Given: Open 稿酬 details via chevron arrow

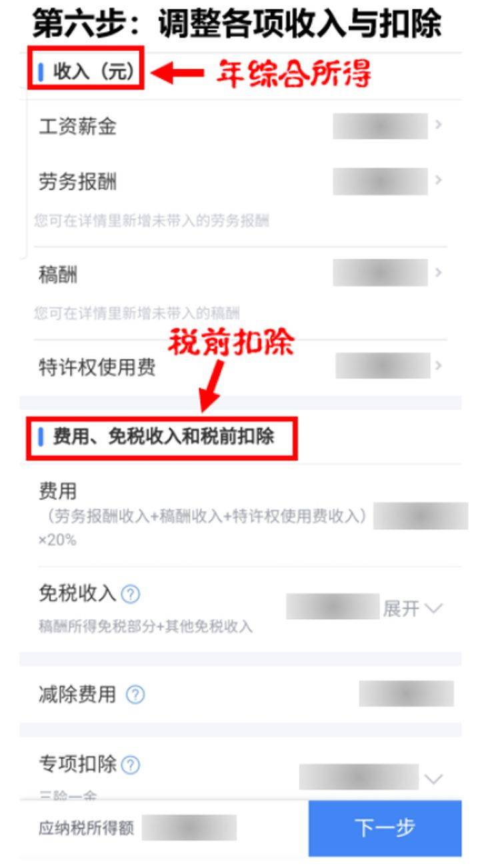Looking at the screenshot, I should coord(438,273).
